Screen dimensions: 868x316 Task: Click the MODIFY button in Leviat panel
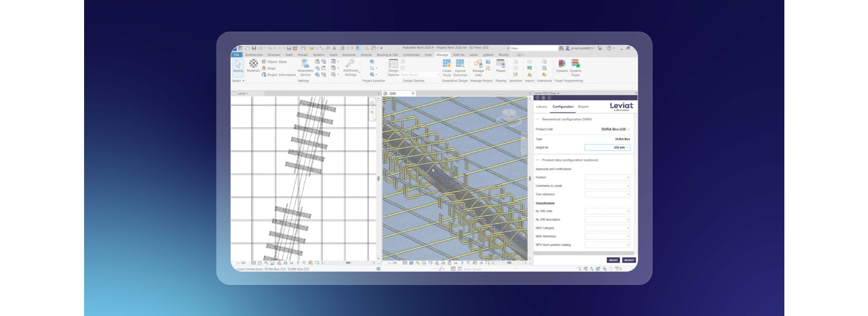click(x=629, y=260)
